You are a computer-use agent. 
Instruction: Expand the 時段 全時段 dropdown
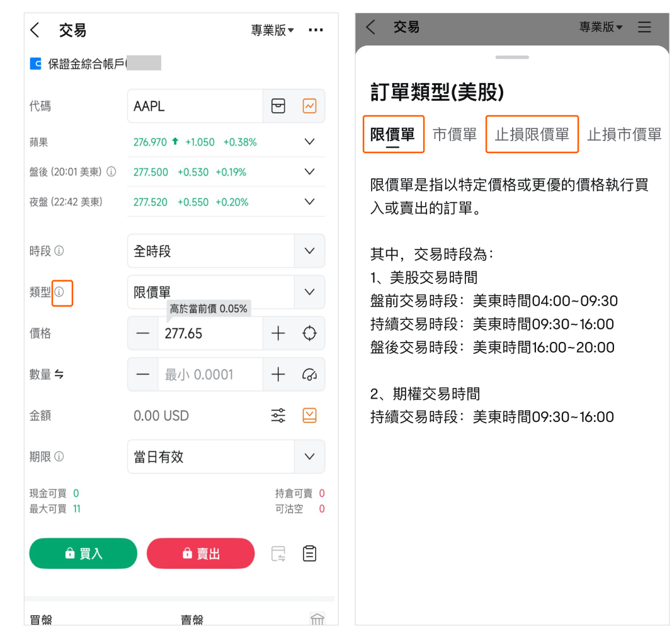pos(309,251)
